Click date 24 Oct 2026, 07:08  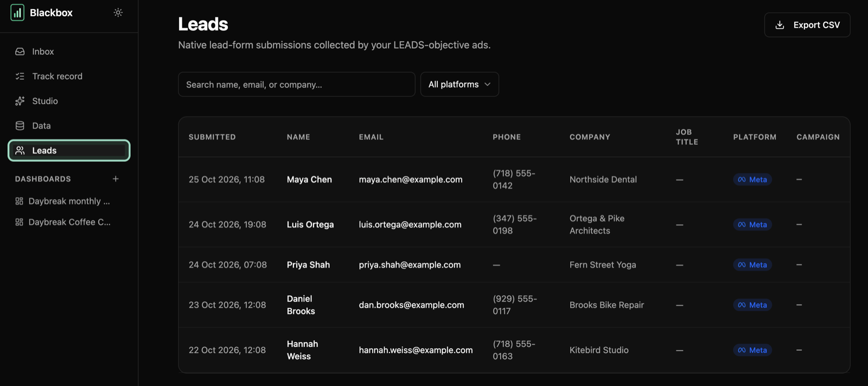click(x=228, y=264)
